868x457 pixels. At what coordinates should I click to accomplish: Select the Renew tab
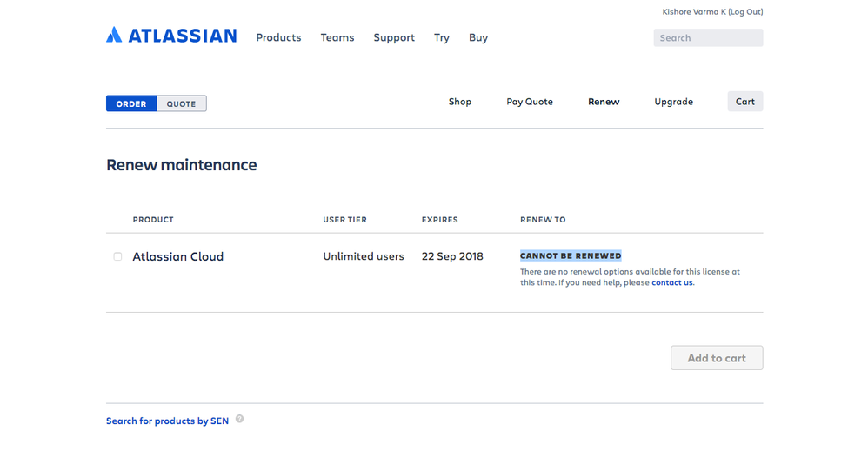point(604,102)
